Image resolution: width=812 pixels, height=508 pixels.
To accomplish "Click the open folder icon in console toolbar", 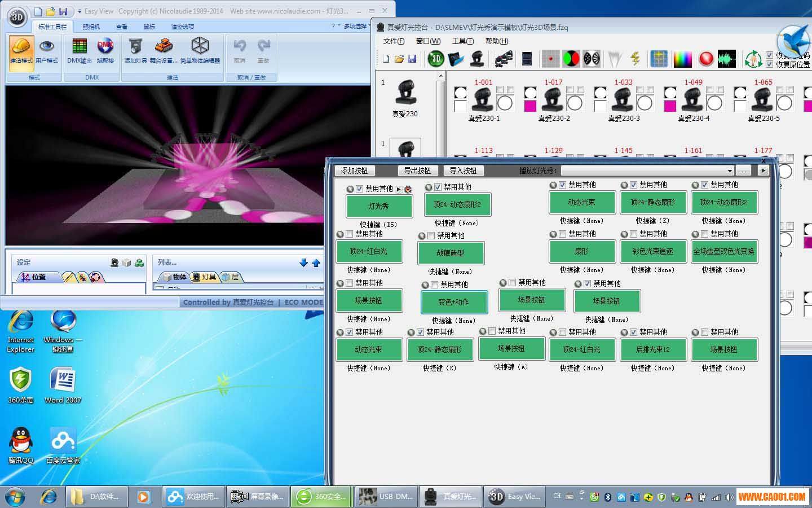I will (399, 59).
